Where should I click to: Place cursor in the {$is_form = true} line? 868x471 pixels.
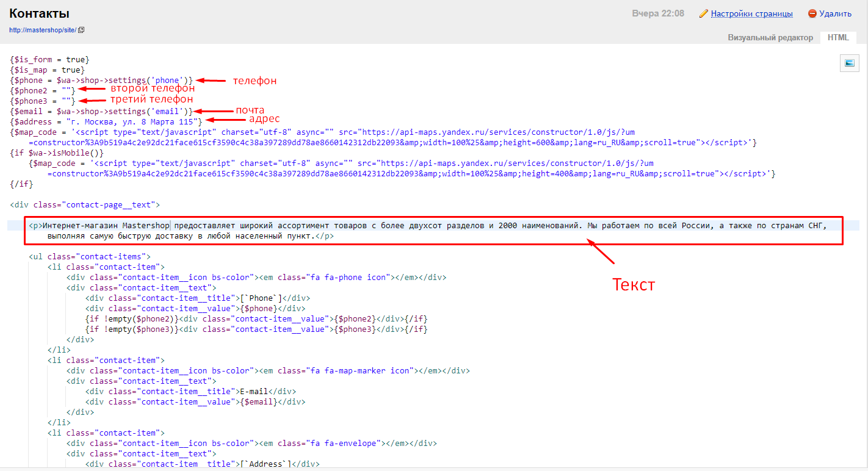tap(50, 60)
